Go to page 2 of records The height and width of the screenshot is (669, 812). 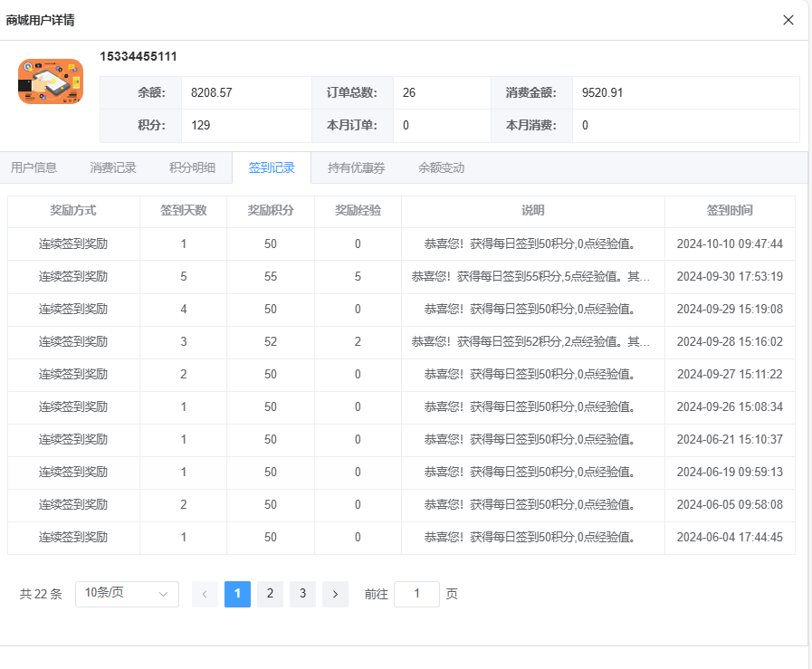[270, 594]
